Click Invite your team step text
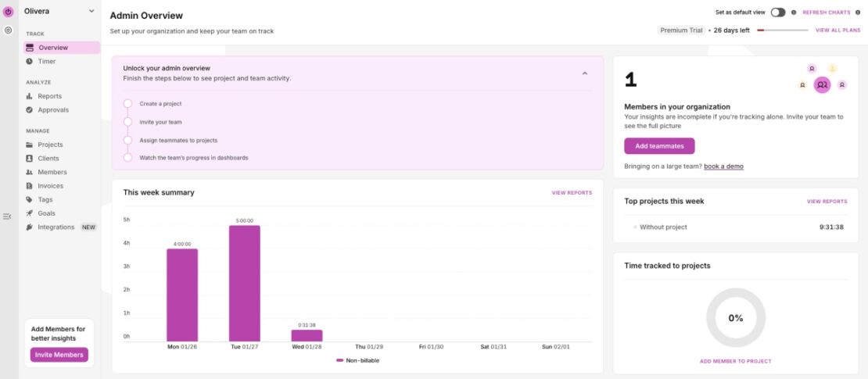 coord(160,122)
